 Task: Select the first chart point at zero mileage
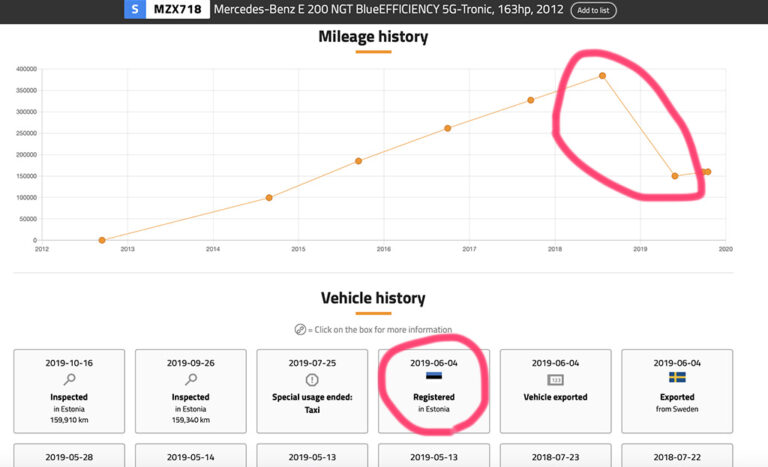click(102, 240)
